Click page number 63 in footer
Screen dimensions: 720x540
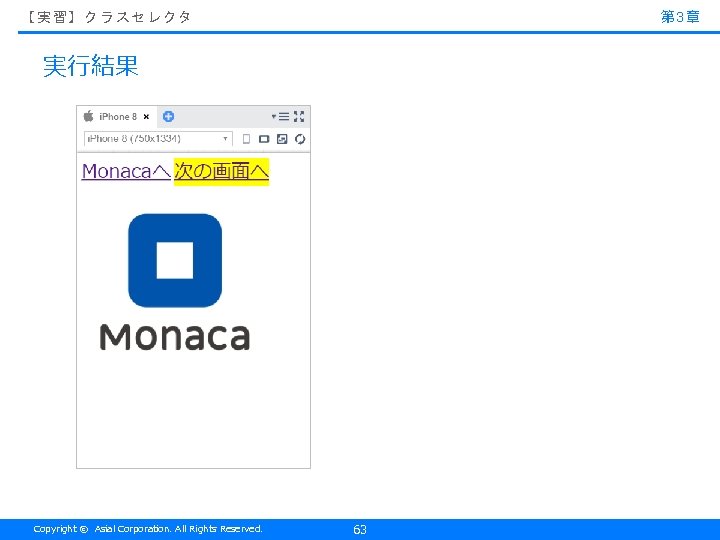[360, 529]
